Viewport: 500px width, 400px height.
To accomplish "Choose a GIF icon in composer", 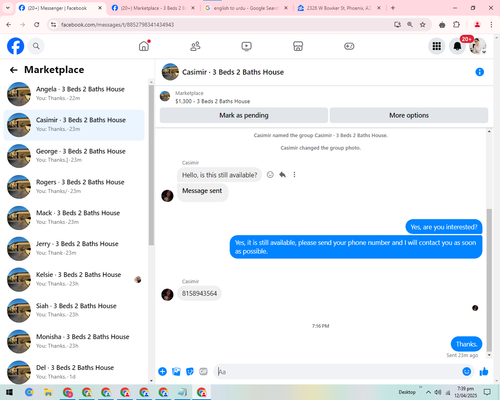I will point(203,371).
